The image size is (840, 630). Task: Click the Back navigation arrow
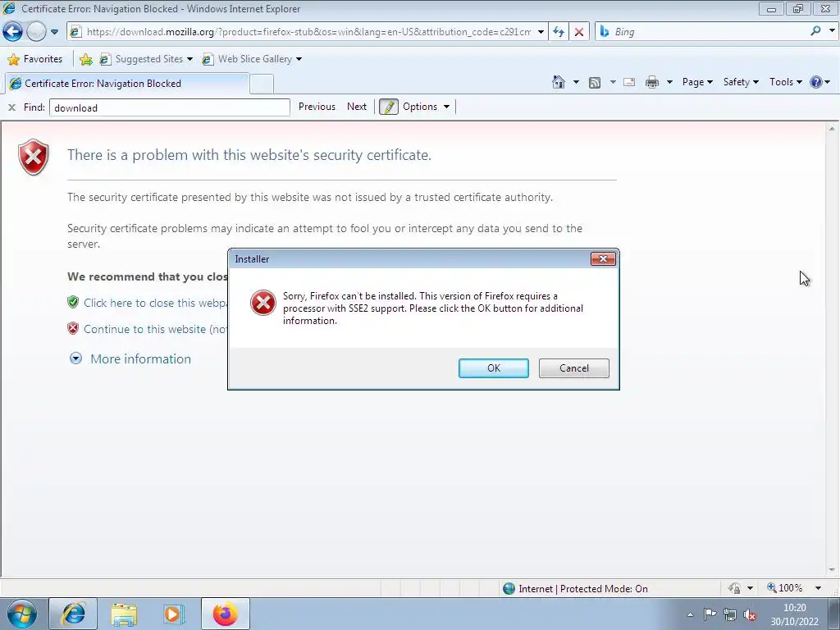coord(13,32)
